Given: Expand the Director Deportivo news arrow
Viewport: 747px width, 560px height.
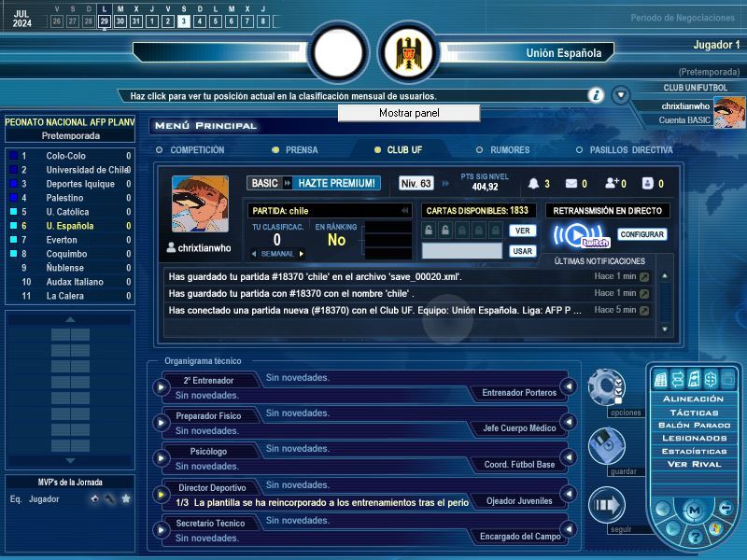Looking at the screenshot, I should tap(161, 494).
